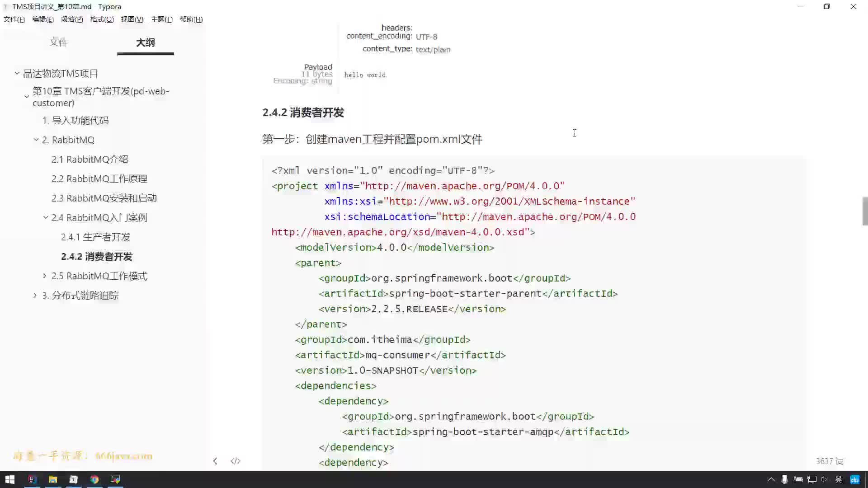Click the opening dependencies tag line
This screenshot has width=868, height=488.
point(336,386)
